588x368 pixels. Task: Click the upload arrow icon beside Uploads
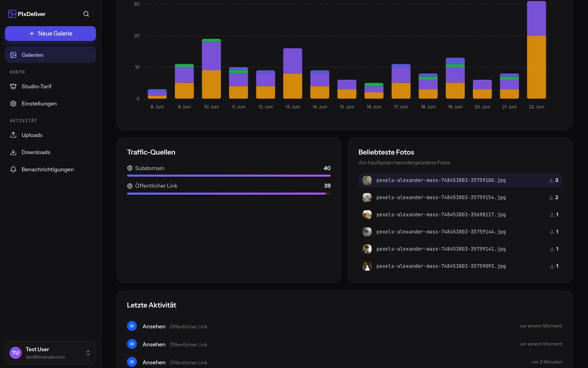[13, 135]
